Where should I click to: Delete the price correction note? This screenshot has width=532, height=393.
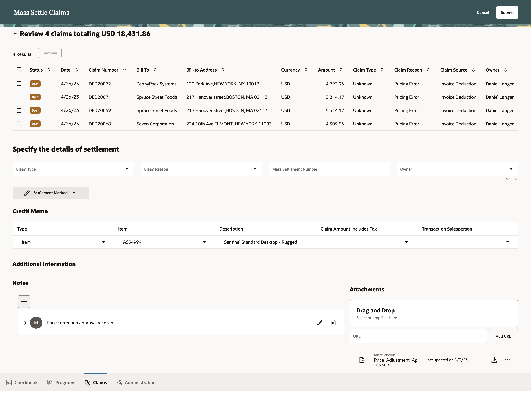[333, 323]
